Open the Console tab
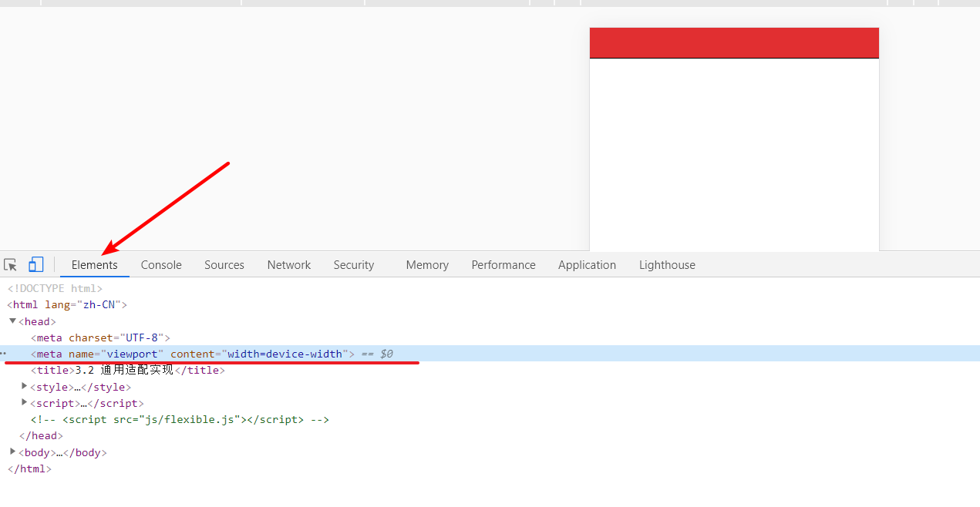 [x=161, y=265]
